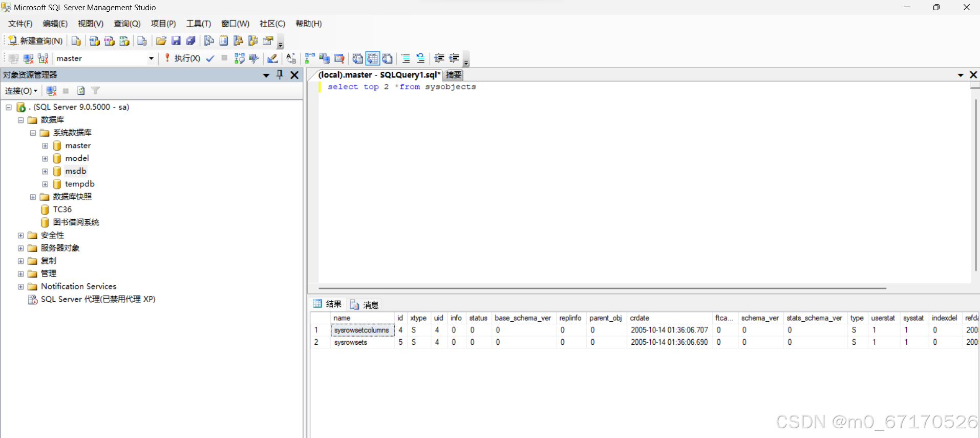This screenshot has height=438, width=980.
Task: Expand the tempdb database node
Action: click(45, 184)
